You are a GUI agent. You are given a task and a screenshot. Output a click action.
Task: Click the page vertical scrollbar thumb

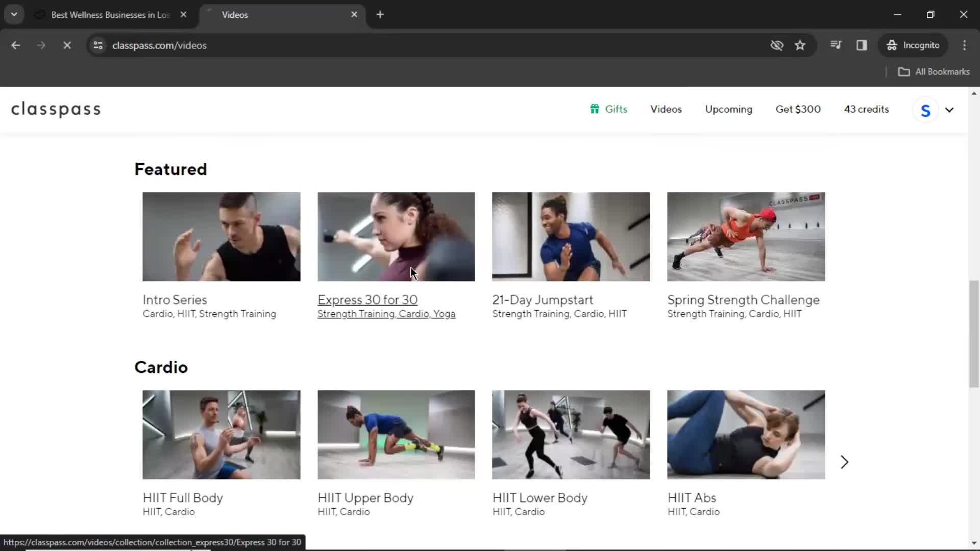(x=974, y=334)
